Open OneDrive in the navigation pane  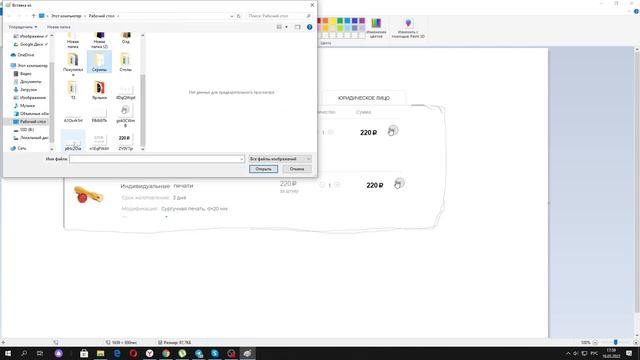click(x=23, y=55)
